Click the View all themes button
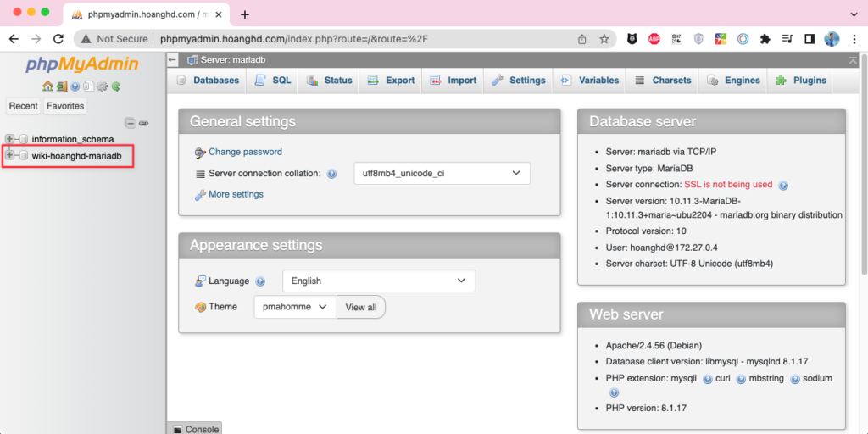 [x=361, y=307]
